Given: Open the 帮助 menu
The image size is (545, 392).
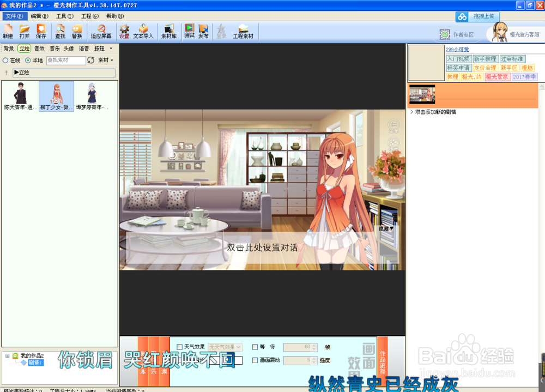Looking at the screenshot, I should click(114, 16).
